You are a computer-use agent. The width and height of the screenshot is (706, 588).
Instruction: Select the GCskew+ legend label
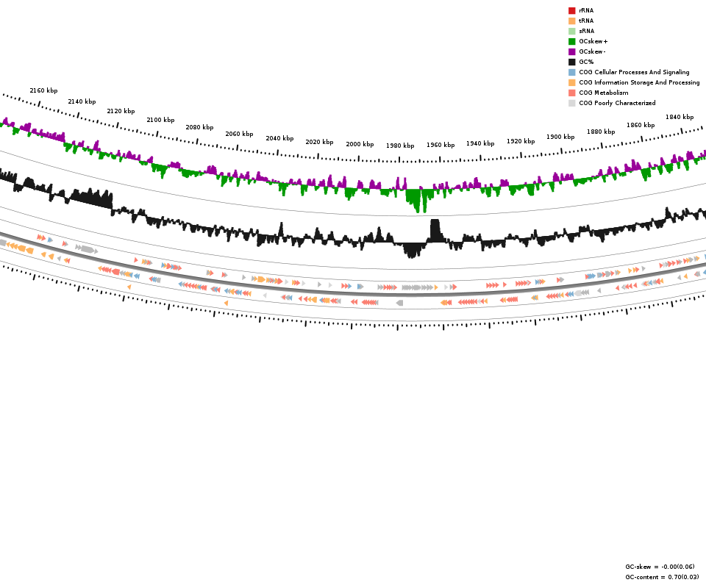[x=593, y=41]
